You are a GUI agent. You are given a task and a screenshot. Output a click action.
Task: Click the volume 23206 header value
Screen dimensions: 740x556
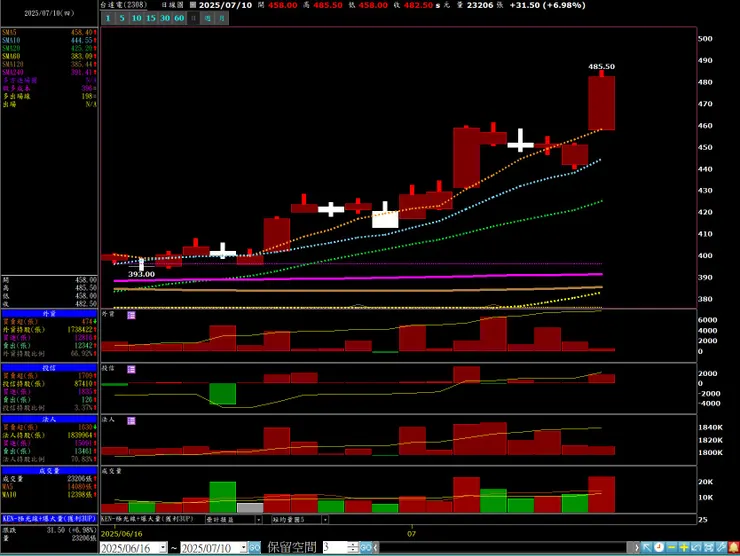pos(480,5)
